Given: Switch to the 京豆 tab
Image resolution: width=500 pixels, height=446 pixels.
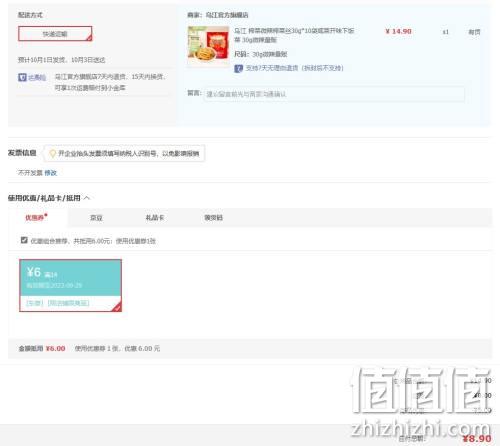Looking at the screenshot, I should pyautogui.click(x=96, y=218).
